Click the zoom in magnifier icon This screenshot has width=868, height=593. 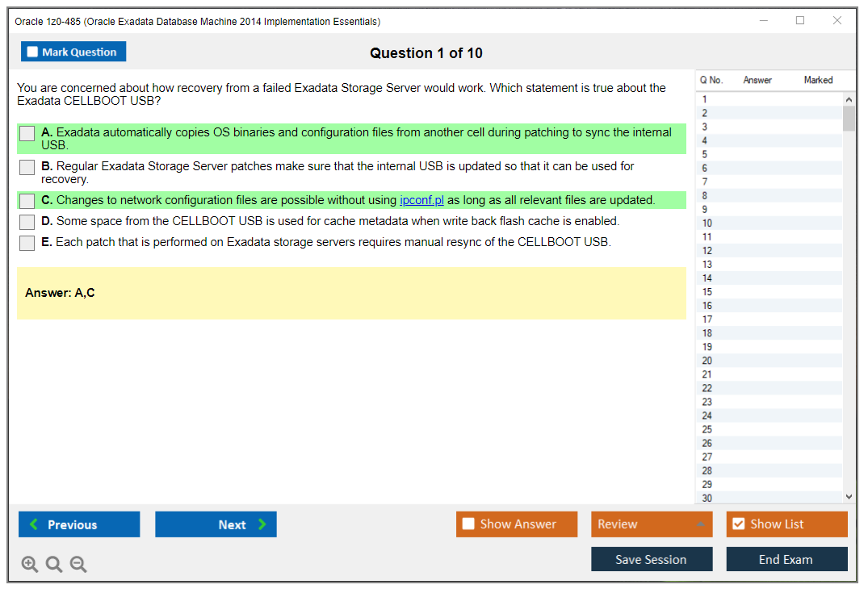point(30,565)
